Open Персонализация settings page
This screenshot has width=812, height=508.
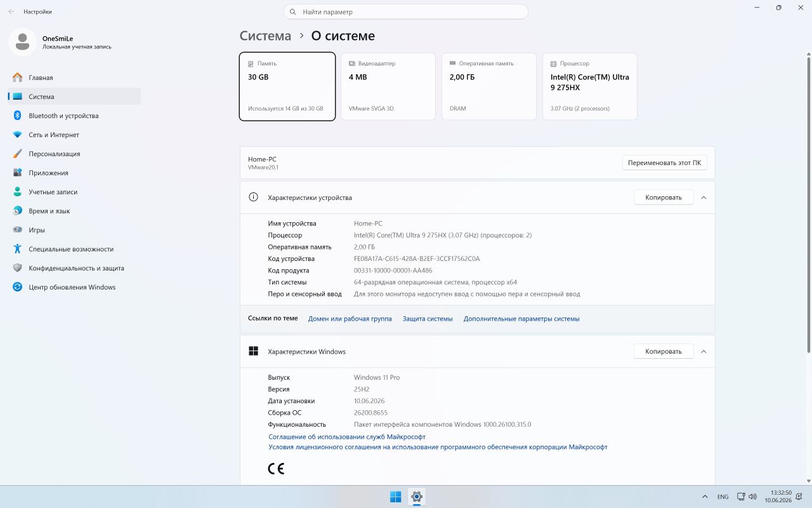(x=74, y=154)
